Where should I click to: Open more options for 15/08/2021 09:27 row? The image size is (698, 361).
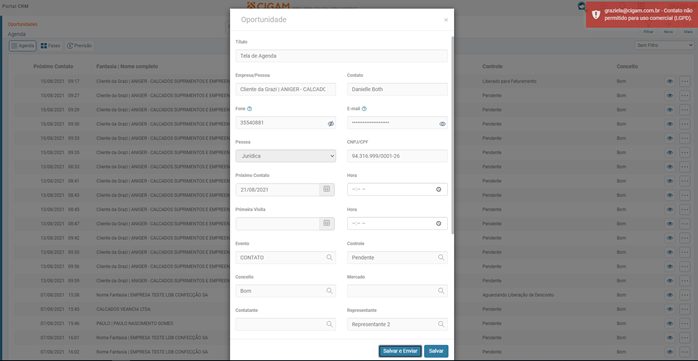click(x=685, y=96)
